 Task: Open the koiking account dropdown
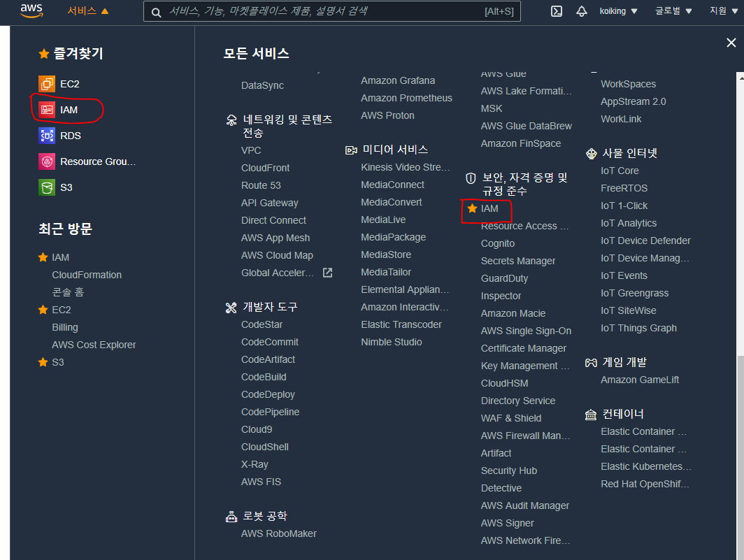coord(618,11)
